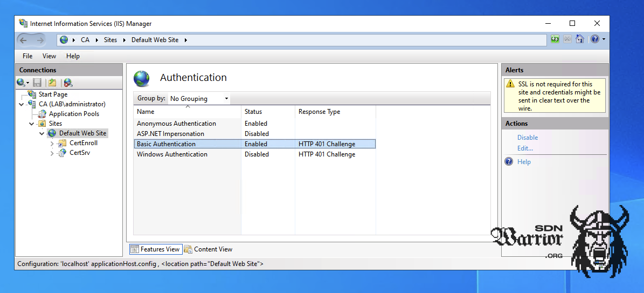Open the Help question mark icon at top right
Image resolution: width=644 pixels, height=293 pixels.
click(595, 39)
